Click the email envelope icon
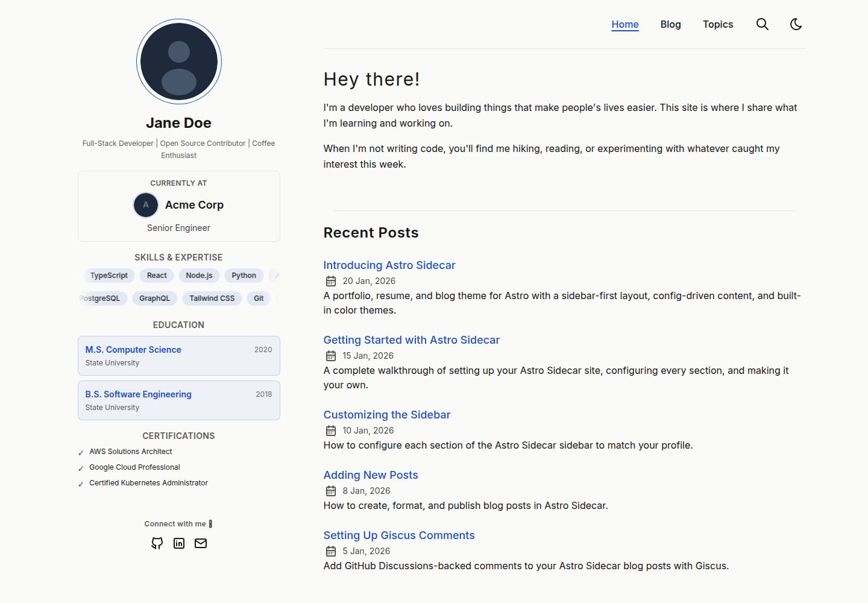Viewport: 868px width, 603px height. pos(201,543)
